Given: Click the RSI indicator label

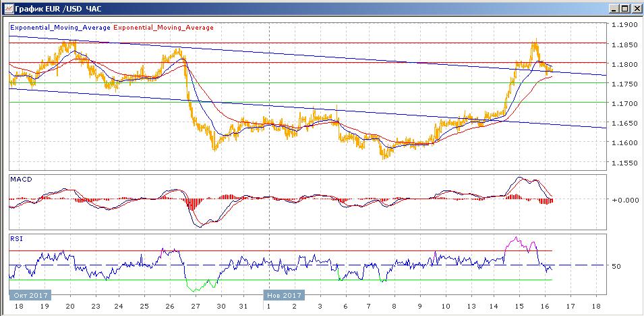Looking at the screenshot, I should 16,238.
